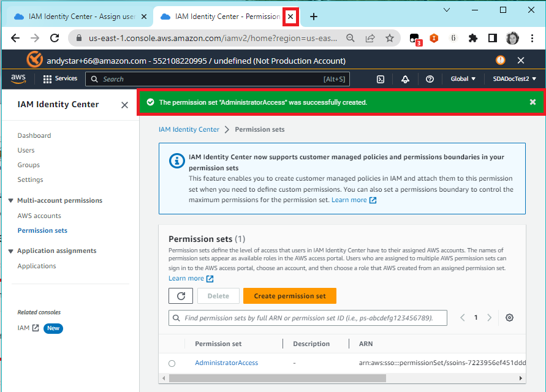Dismiss the account banner with its X

point(521,60)
